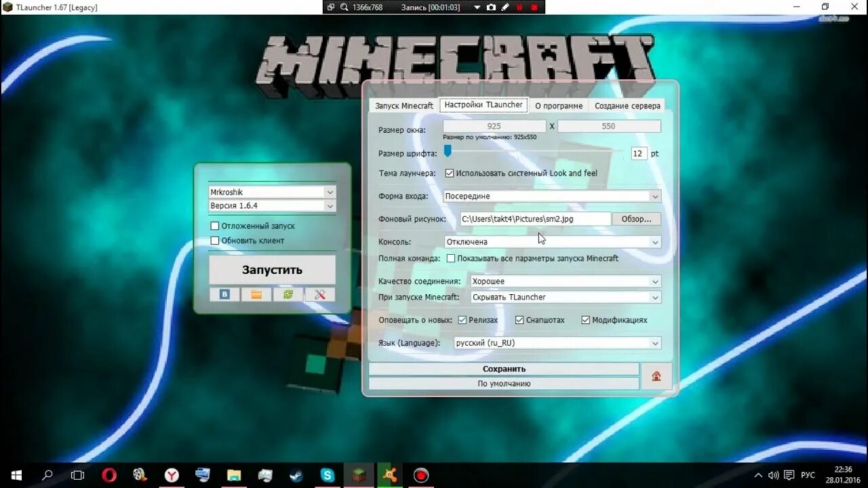Screen dimensions: 868x488
Task: Expand the recorder bar dropdown arrow
Action: click(477, 7)
